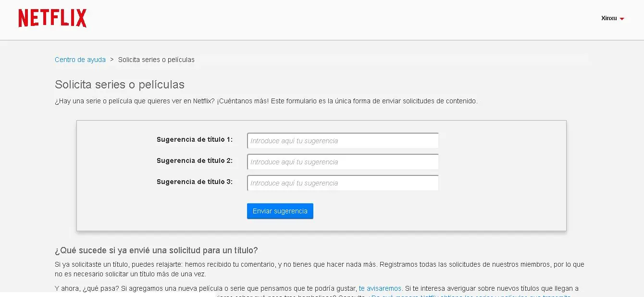Open the Xinxu account dropdown

613,18
